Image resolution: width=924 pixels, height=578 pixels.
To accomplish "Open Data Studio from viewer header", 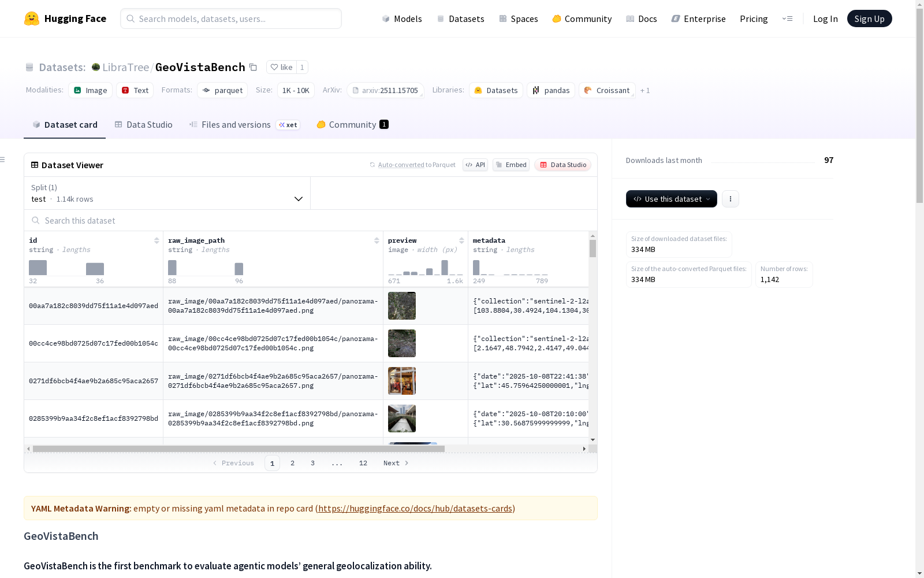I will [563, 165].
